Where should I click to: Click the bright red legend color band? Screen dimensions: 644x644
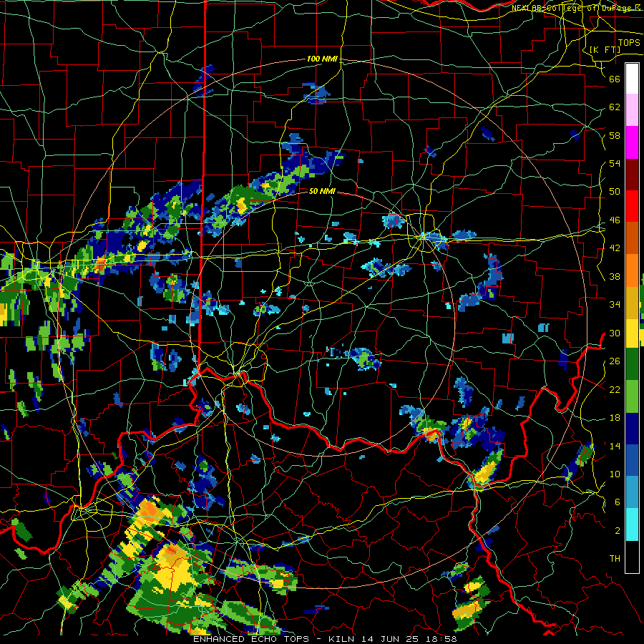click(x=632, y=206)
